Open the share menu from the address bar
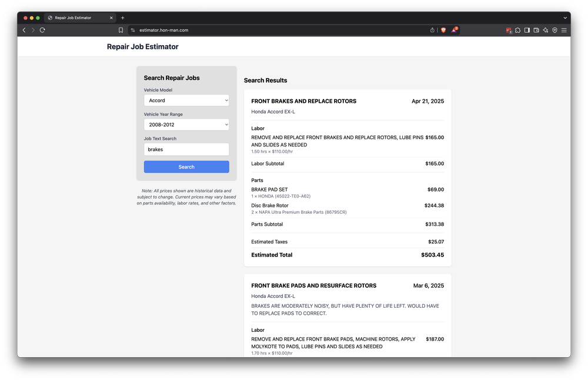 click(x=432, y=30)
